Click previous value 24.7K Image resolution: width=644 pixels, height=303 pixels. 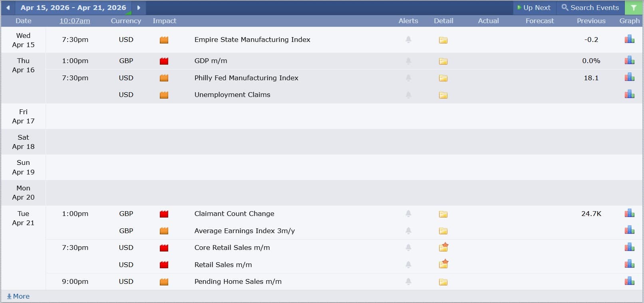click(591, 214)
